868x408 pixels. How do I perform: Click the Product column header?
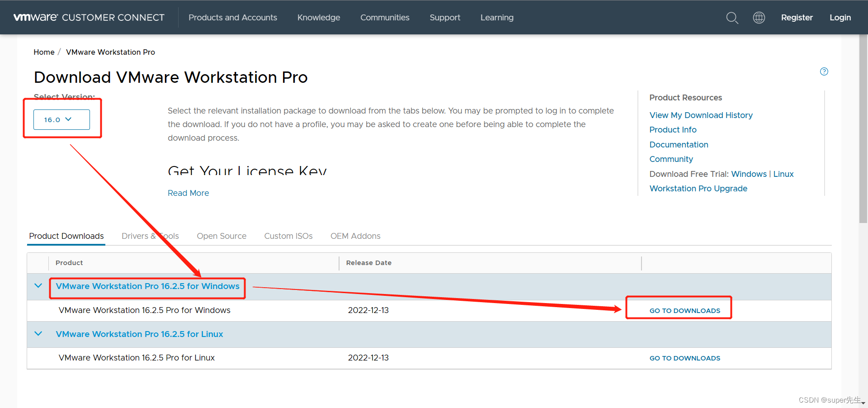69,263
